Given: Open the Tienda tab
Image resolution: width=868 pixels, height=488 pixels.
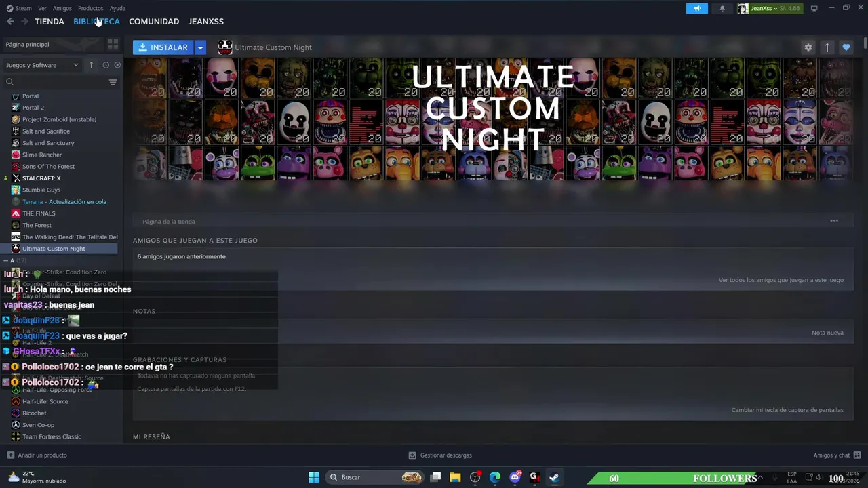Looking at the screenshot, I should click(x=50, y=22).
